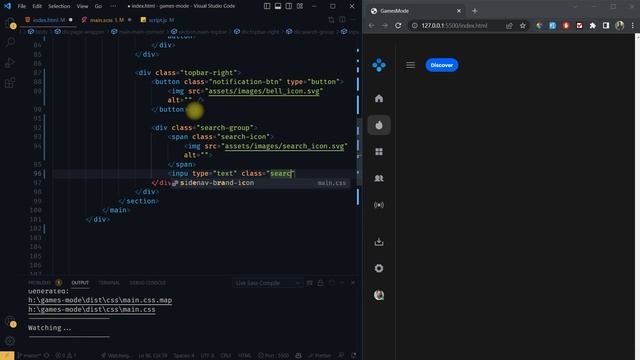Open the grid categories icon in sidebar

tap(379, 152)
